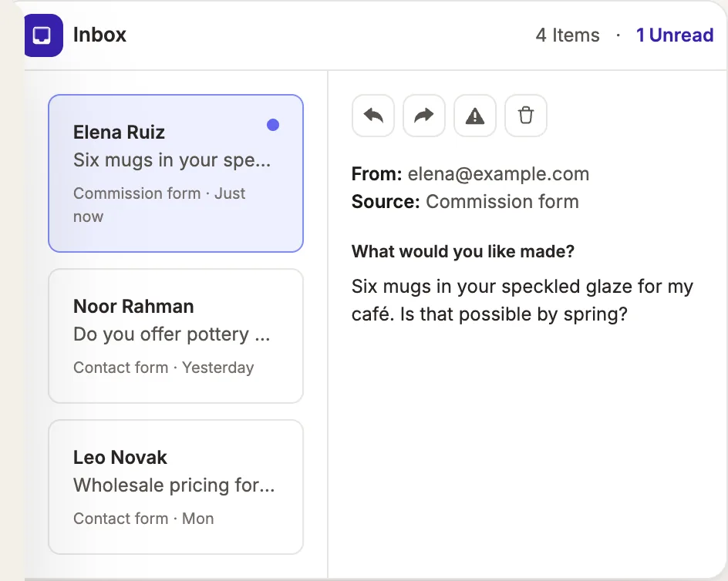Click the message body about six mugs
728x581 pixels.
522,301
